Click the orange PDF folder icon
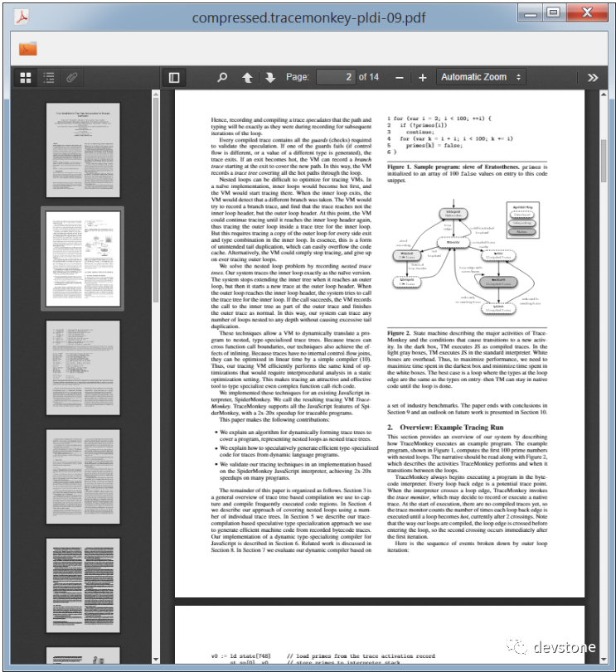This screenshot has height=672, width=616. [28, 48]
